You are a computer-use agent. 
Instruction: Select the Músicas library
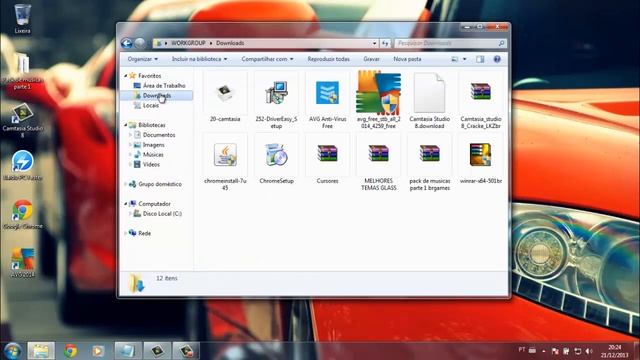pyautogui.click(x=153, y=154)
